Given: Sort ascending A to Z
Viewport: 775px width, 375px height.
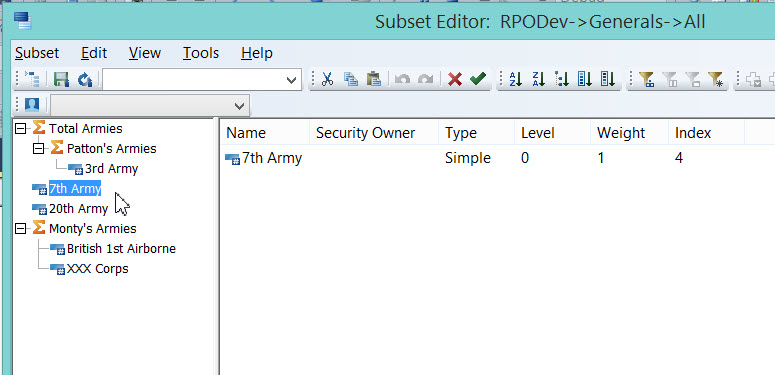Looking at the screenshot, I should click(x=516, y=79).
